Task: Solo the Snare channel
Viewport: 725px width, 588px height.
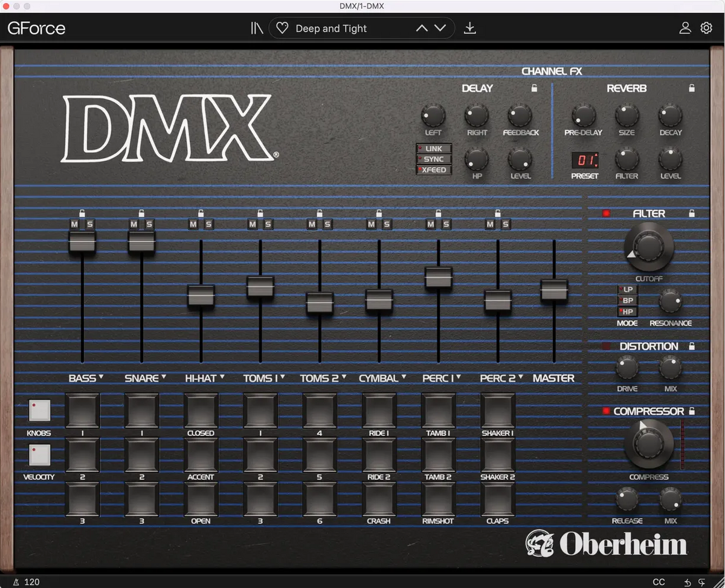Action: pos(149,225)
